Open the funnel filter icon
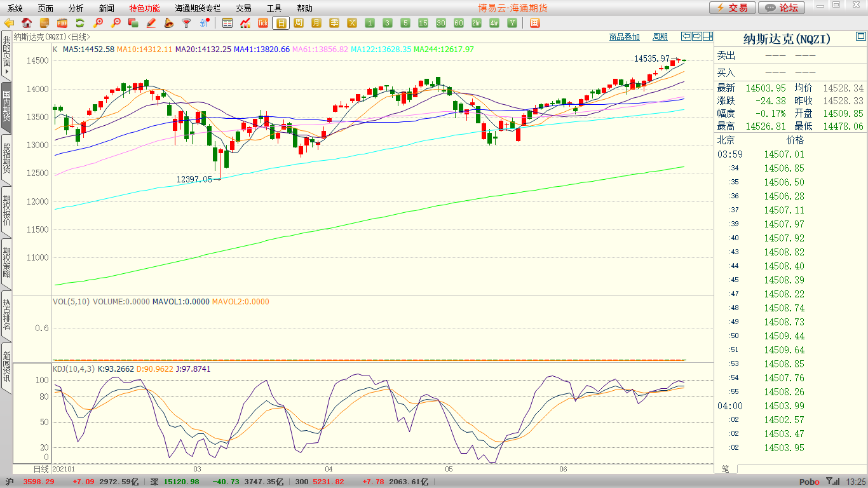This screenshot has width=868, height=488. pos(186,23)
